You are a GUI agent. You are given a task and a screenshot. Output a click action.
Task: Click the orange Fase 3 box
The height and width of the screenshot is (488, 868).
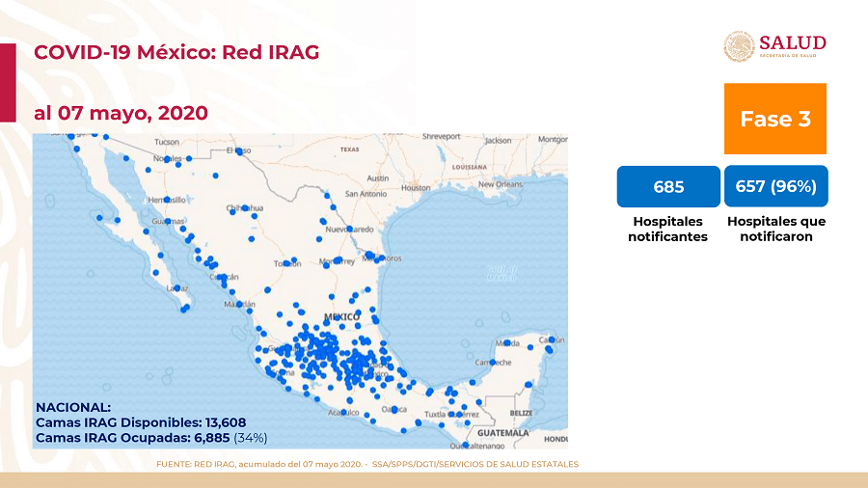(774, 119)
